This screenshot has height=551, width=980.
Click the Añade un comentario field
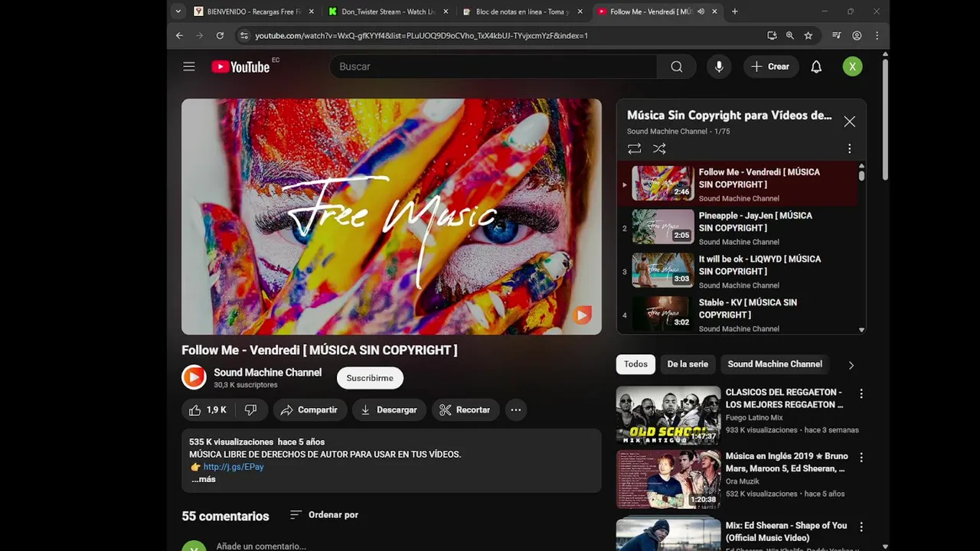coord(261,546)
